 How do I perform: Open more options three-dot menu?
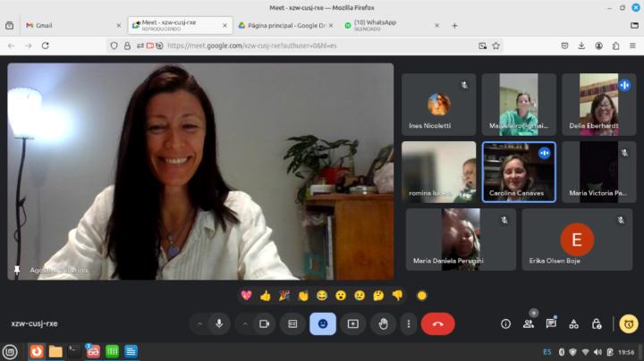click(x=409, y=323)
